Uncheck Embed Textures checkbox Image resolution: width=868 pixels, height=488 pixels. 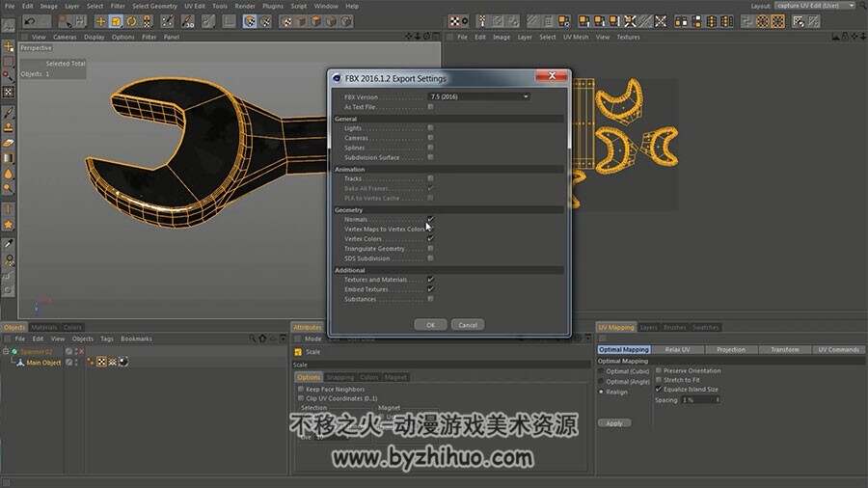(430, 289)
